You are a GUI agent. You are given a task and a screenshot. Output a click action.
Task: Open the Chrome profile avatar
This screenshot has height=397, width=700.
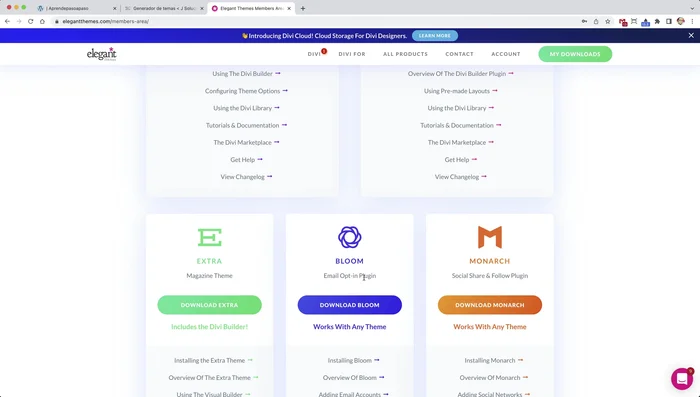[681, 21]
